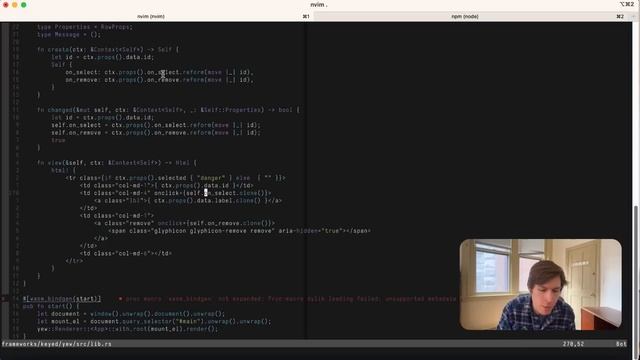Click the tr tag with "danger" class line

pyautogui.click(x=176, y=178)
